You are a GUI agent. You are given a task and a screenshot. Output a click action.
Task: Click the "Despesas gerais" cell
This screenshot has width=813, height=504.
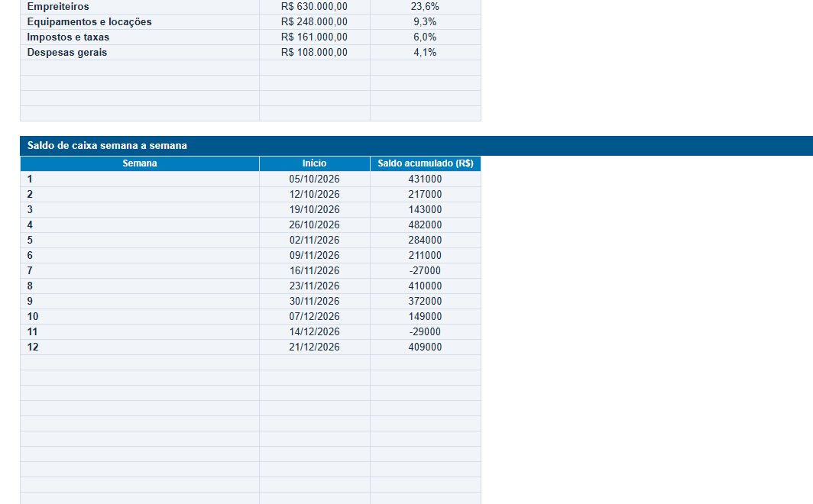(x=140, y=53)
